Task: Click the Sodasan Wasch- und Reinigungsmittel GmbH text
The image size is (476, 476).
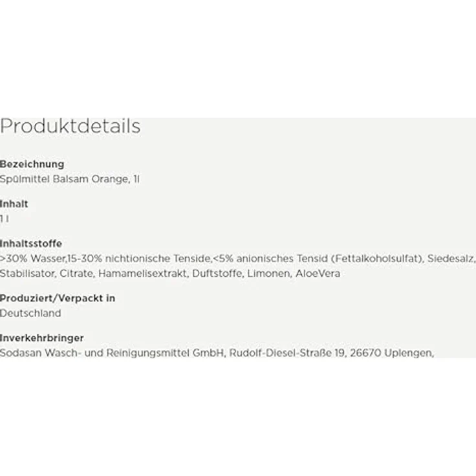Action: pyautogui.click(x=112, y=353)
